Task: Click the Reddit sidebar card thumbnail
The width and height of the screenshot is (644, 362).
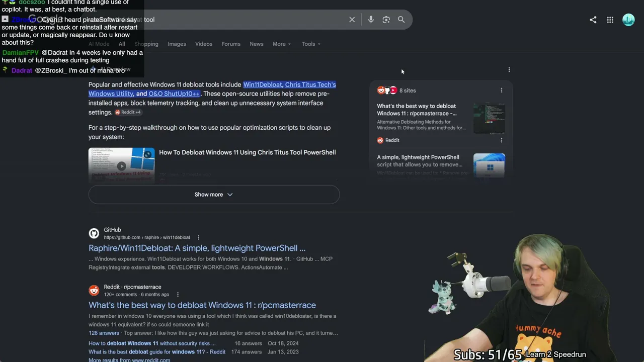Action: click(x=489, y=118)
